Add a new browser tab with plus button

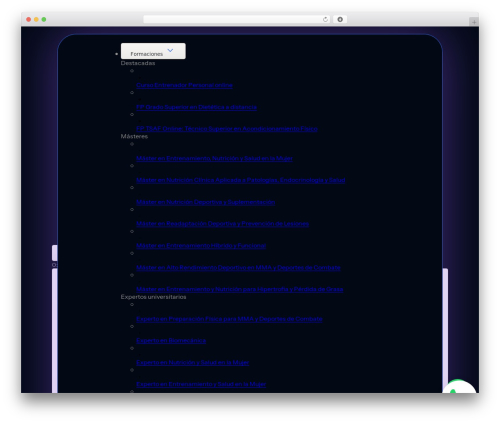pyautogui.click(x=474, y=22)
